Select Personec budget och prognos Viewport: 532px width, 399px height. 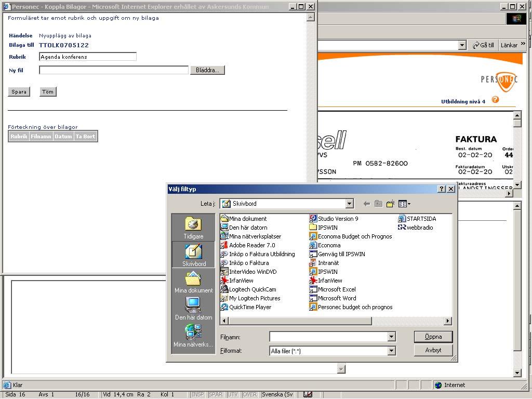pyautogui.click(x=351, y=307)
